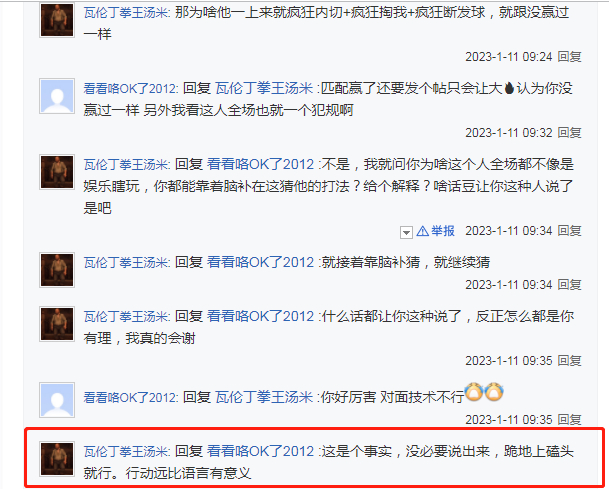This screenshot has width=609, height=489.
Task: Open default avatar beside 你好厉害 comment
Action: pos(57,400)
